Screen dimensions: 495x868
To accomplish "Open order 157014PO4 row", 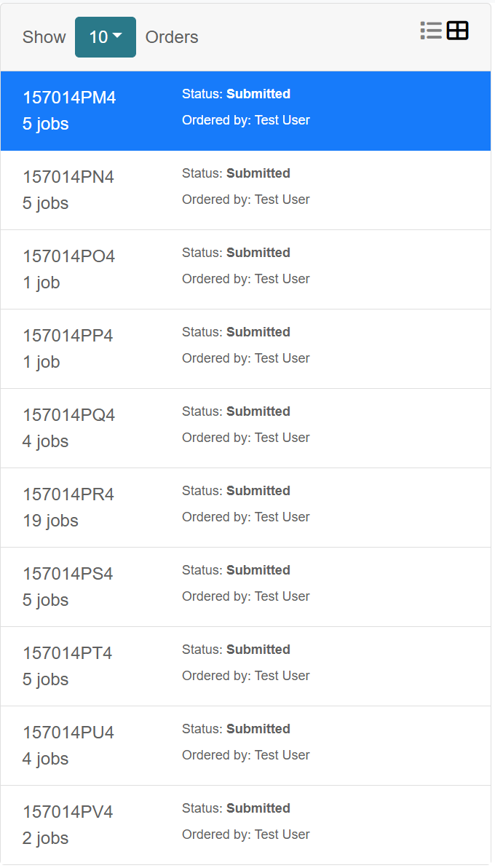I will (246, 269).
